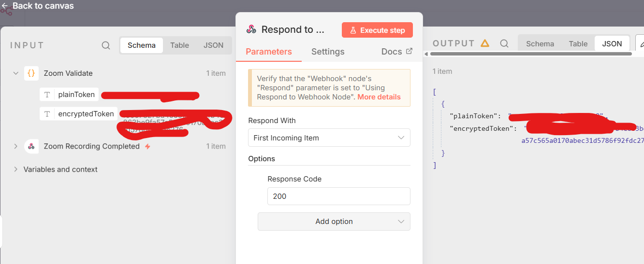
Task: Expand the Zoom Recording Completed node
Action: pos(16,146)
